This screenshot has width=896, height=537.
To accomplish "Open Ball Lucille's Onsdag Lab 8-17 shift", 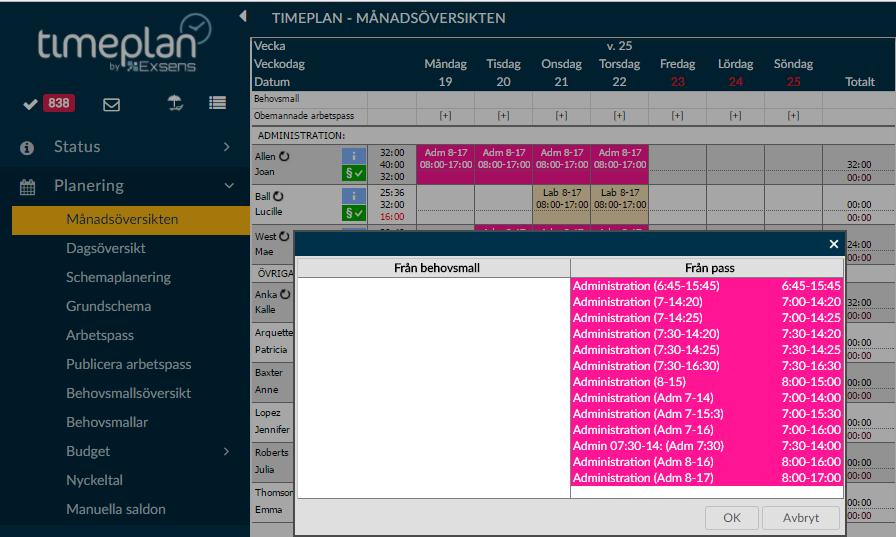I will point(562,205).
